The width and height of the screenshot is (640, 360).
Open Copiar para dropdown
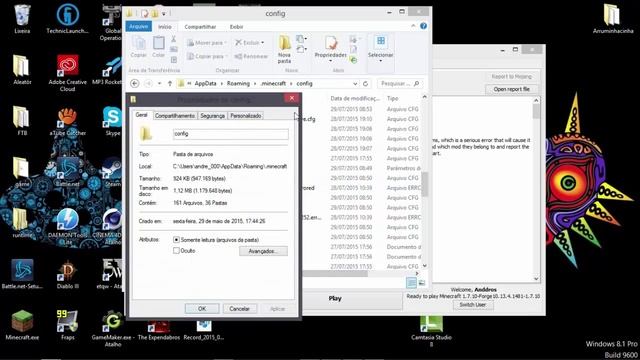click(x=207, y=56)
